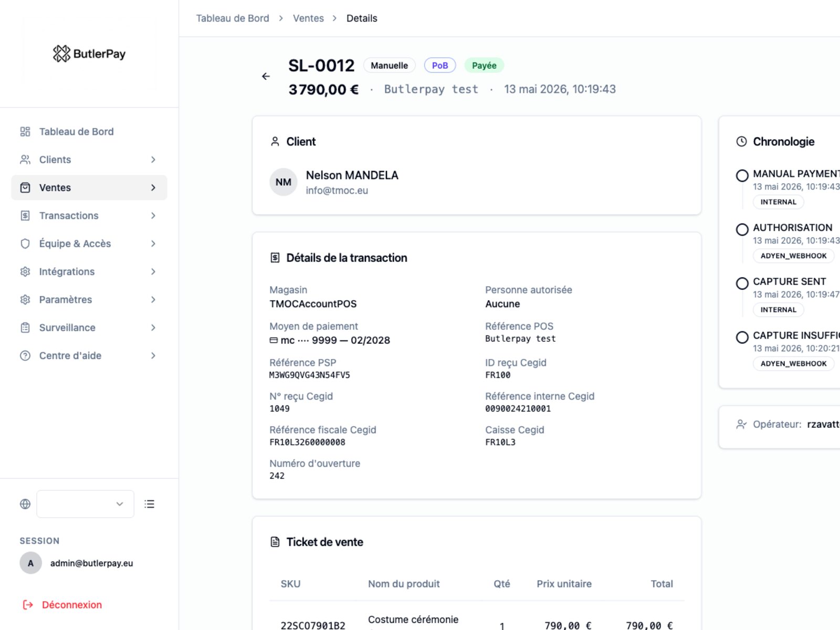840x630 pixels.
Task: Expand the Transactions menu chevron
Action: pyautogui.click(x=153, y=216)
